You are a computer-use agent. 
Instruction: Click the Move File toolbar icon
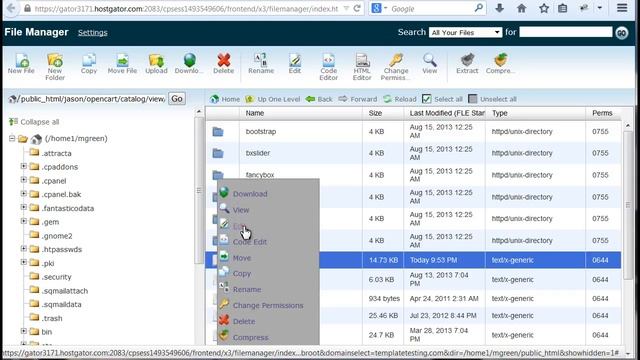[x=122, y=64]
